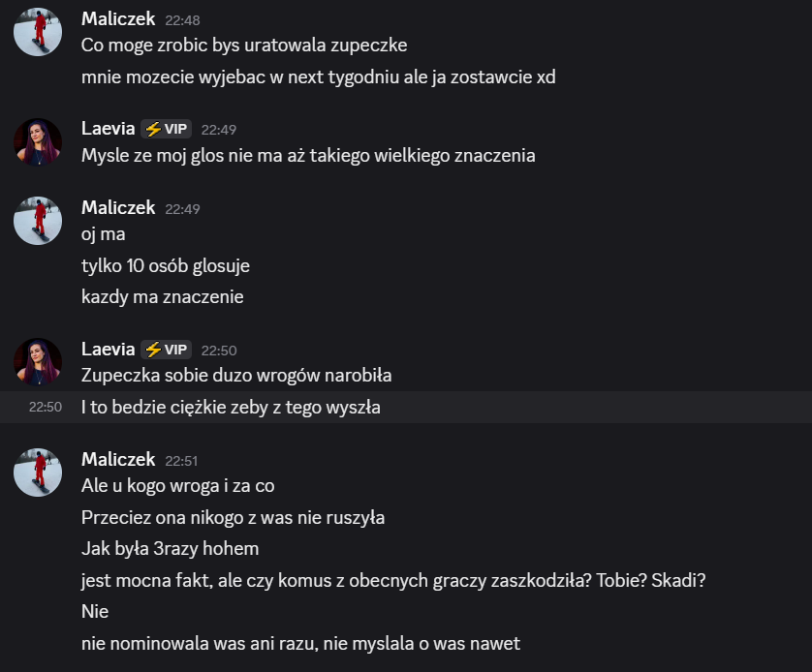Click the highlighted message "I to bedzie ciężkie"

(x=231, y=408)
